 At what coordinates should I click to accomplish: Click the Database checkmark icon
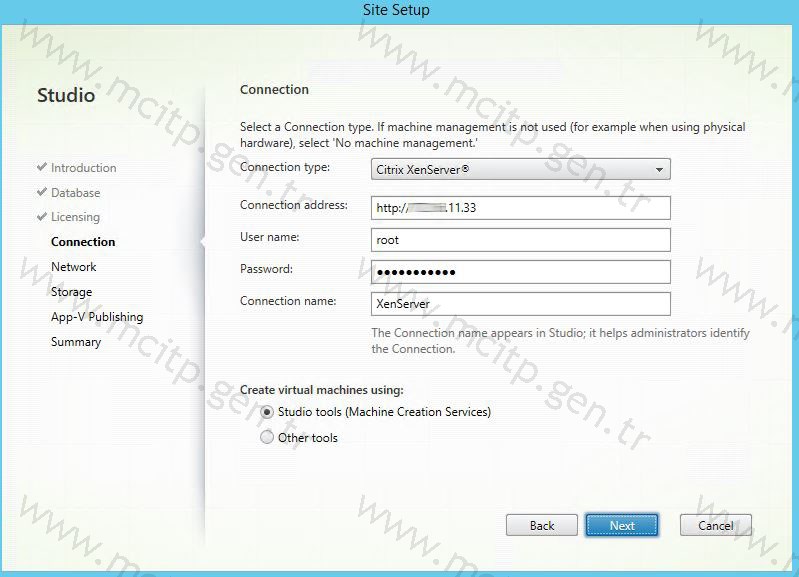click(42, 192)
